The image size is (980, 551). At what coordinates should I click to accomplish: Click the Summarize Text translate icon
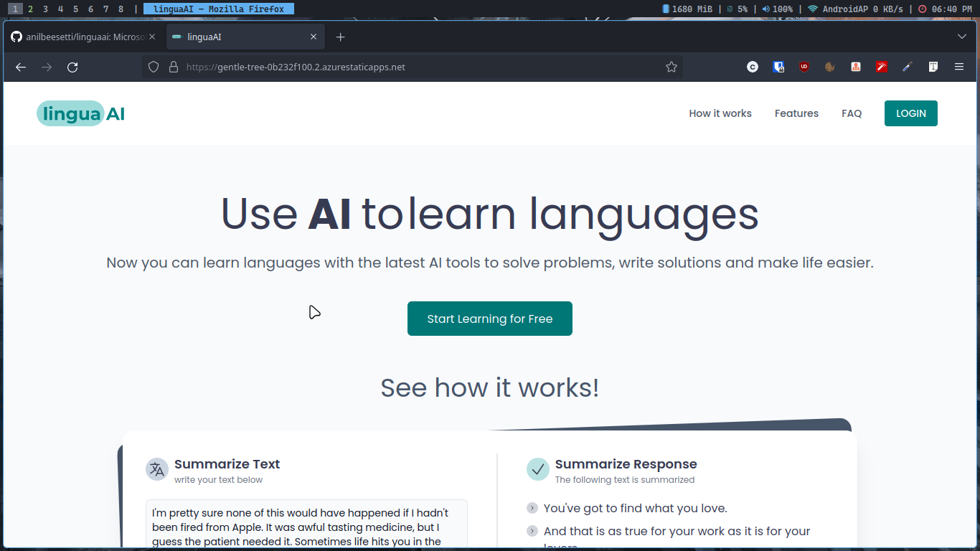point(156,469)
